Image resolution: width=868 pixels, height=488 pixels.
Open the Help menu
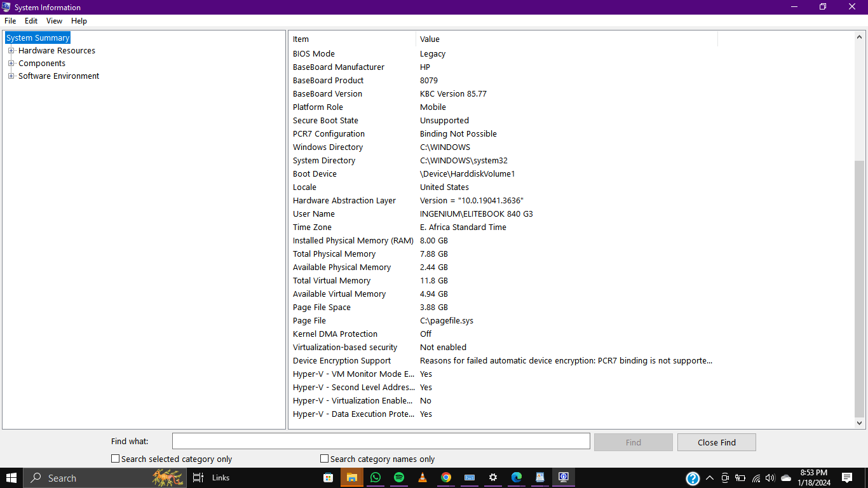(x=79, y=21)
